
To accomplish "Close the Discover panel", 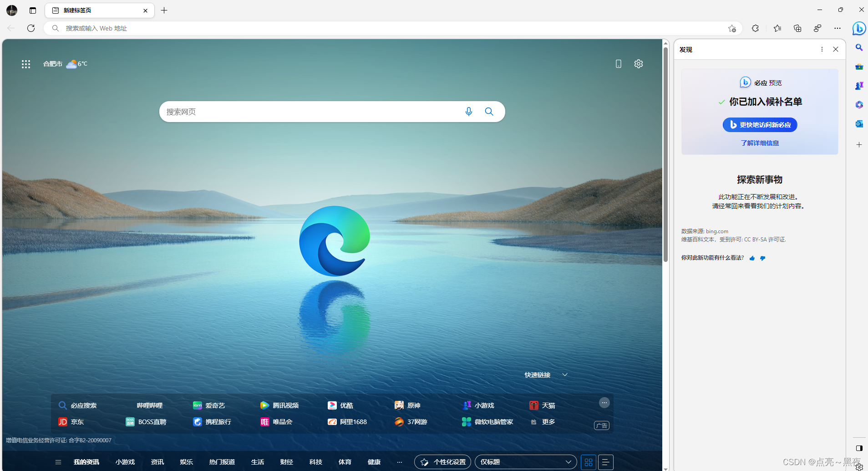I will coord(836,49).
